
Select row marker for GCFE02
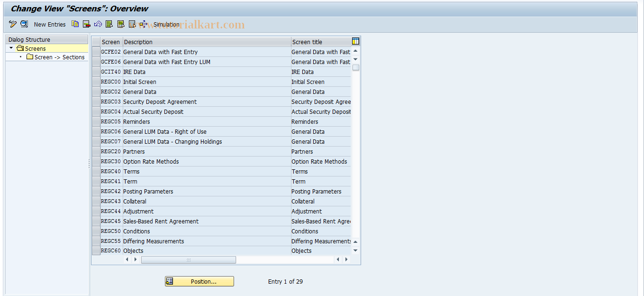(96, 52)
